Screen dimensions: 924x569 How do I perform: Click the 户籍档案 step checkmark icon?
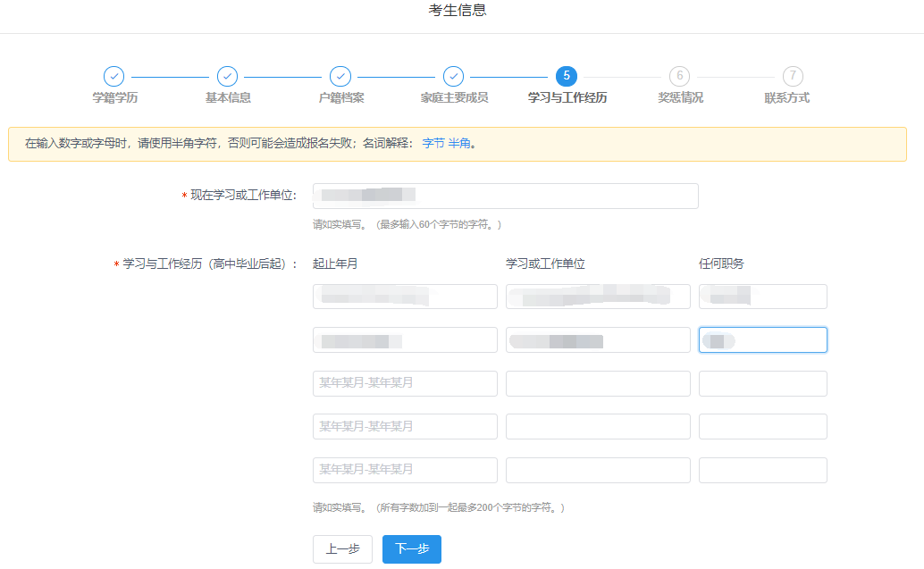pos(340,77)
